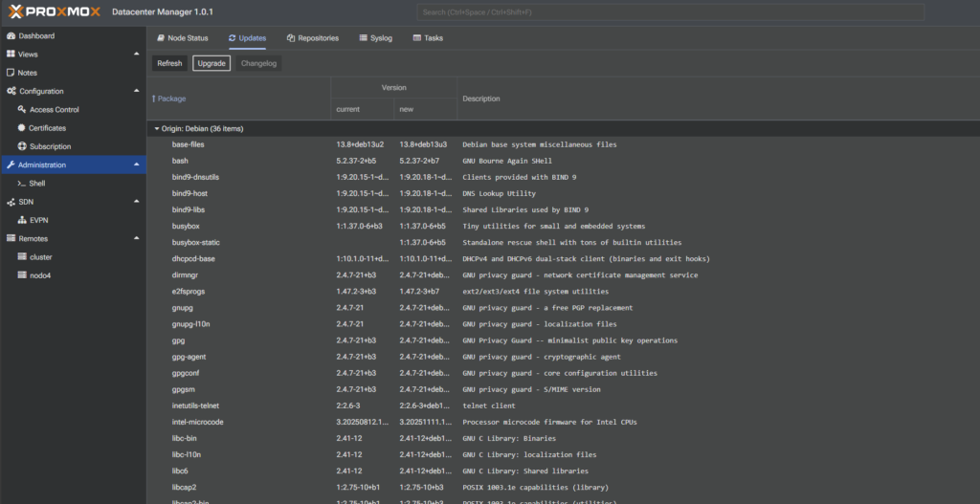Click the "new" version column header
Image resolution: width=980 pixels, height=504 pixels.
pos(426,109)
